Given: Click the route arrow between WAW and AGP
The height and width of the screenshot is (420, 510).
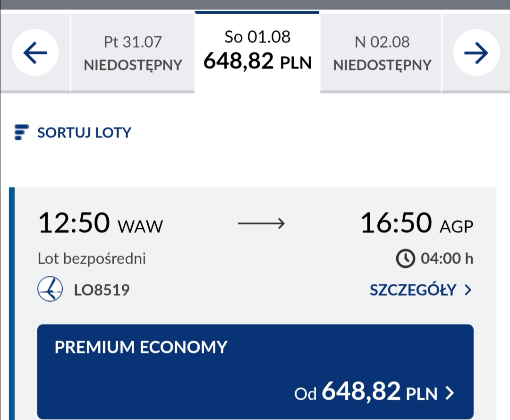Looking at the screenshot, I should click(261, 223).
